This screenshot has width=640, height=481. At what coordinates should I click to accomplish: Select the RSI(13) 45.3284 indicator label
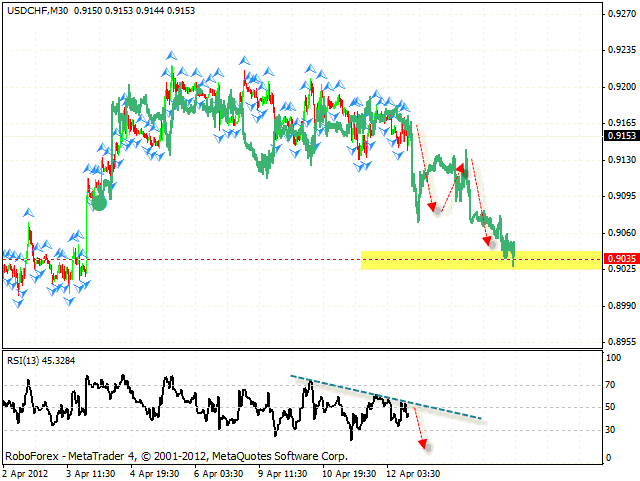pyautogui.click(x=42, y=361)
